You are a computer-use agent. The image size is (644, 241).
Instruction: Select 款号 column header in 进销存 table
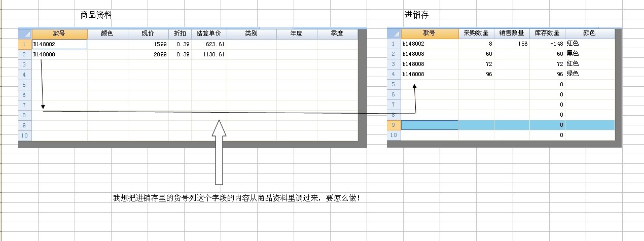click(430, 33)
